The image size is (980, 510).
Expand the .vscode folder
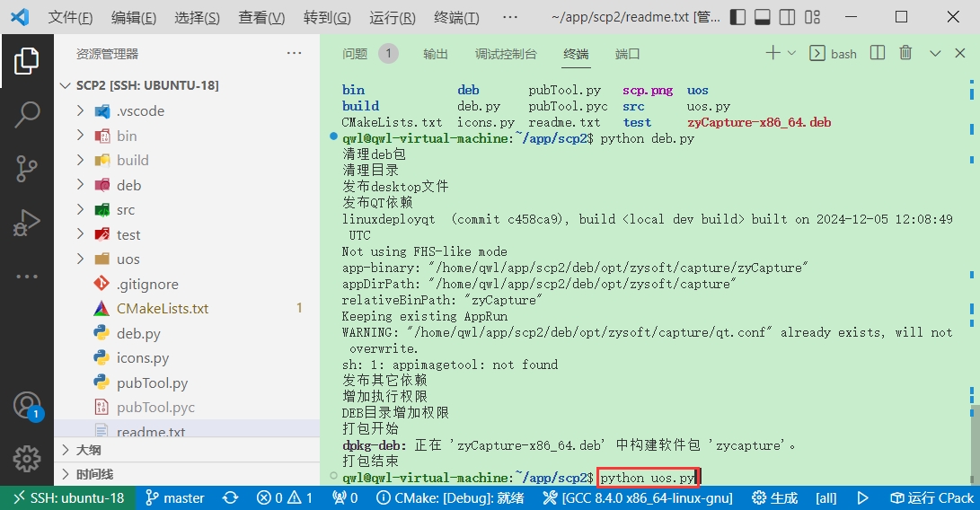pyautogui.click(x=80, y=111)
